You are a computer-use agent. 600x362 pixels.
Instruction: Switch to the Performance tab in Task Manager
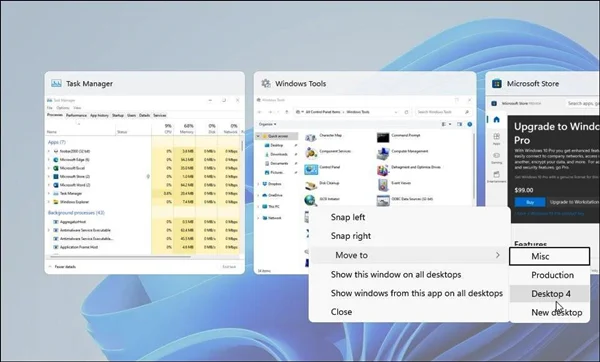77,115
